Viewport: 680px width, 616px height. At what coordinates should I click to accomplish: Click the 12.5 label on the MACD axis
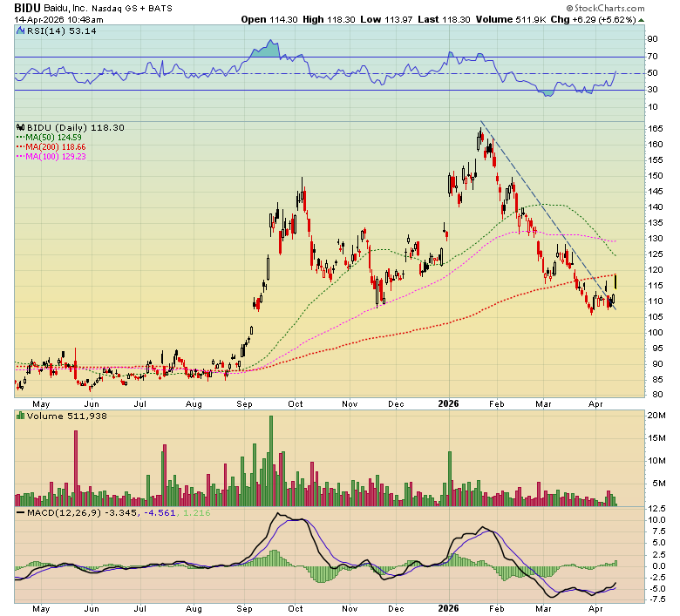(x=657, y=509)
